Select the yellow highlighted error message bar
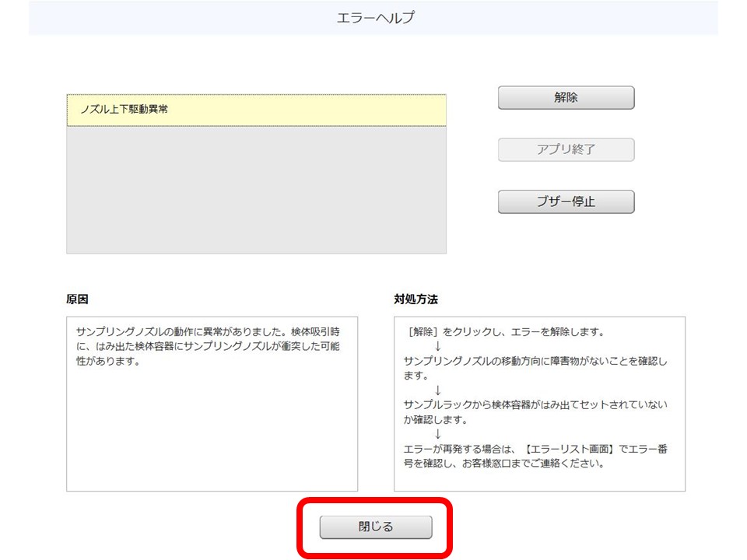Screen dimensions: 747x560 click(257, 110)
